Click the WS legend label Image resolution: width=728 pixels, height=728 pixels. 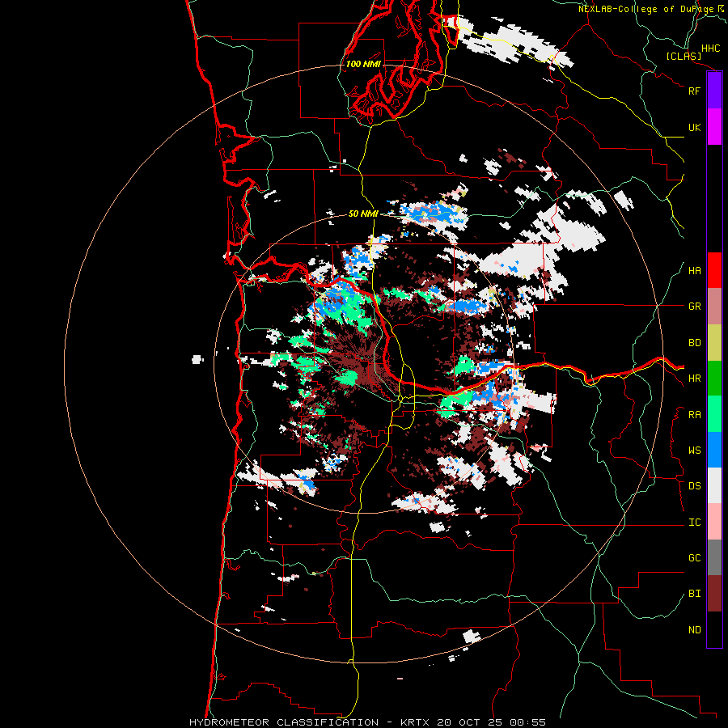coord(694,451)
